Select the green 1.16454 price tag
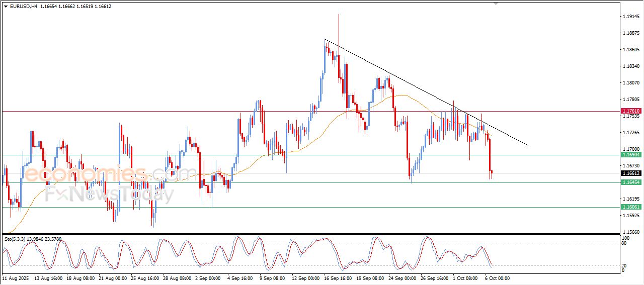 (x=630, y=182)
